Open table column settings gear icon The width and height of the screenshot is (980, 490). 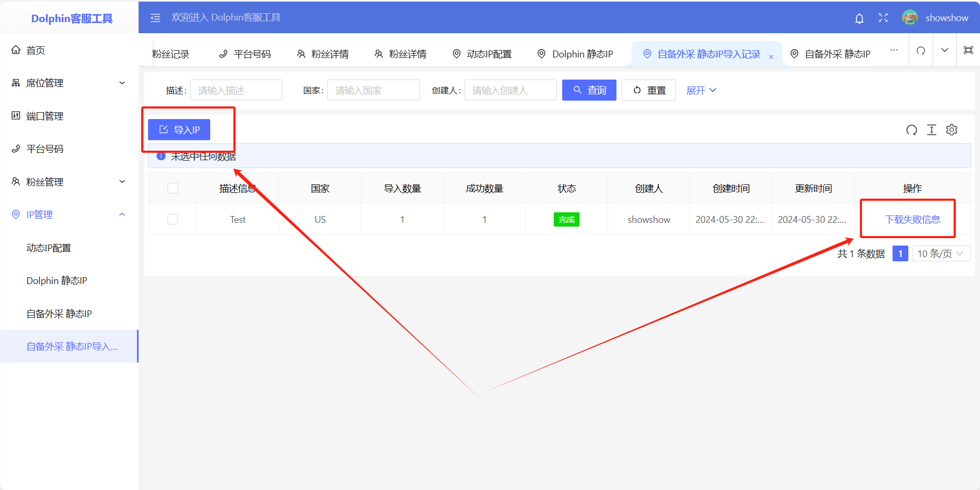952,130
